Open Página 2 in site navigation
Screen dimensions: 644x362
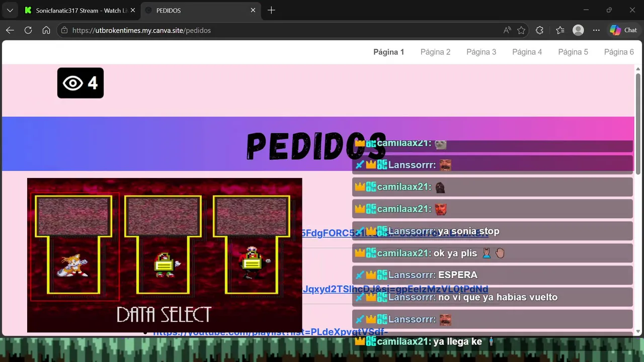tap(435, 52)
